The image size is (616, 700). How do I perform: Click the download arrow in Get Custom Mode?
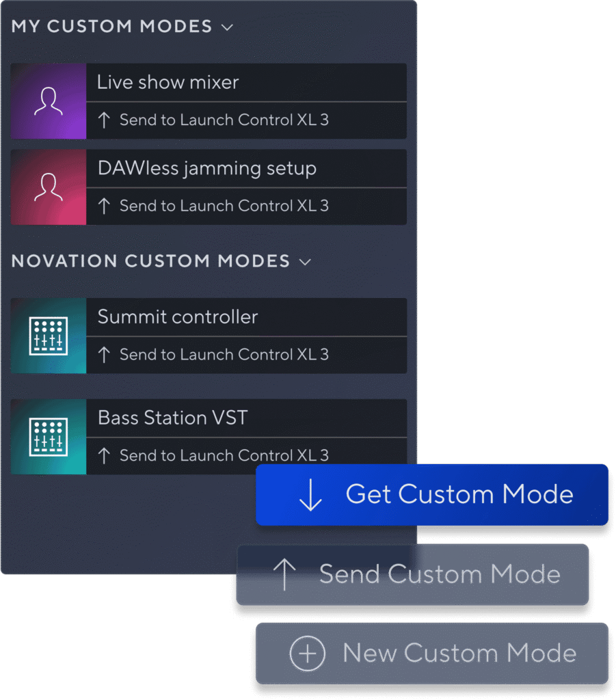click(x=312, y=494)
